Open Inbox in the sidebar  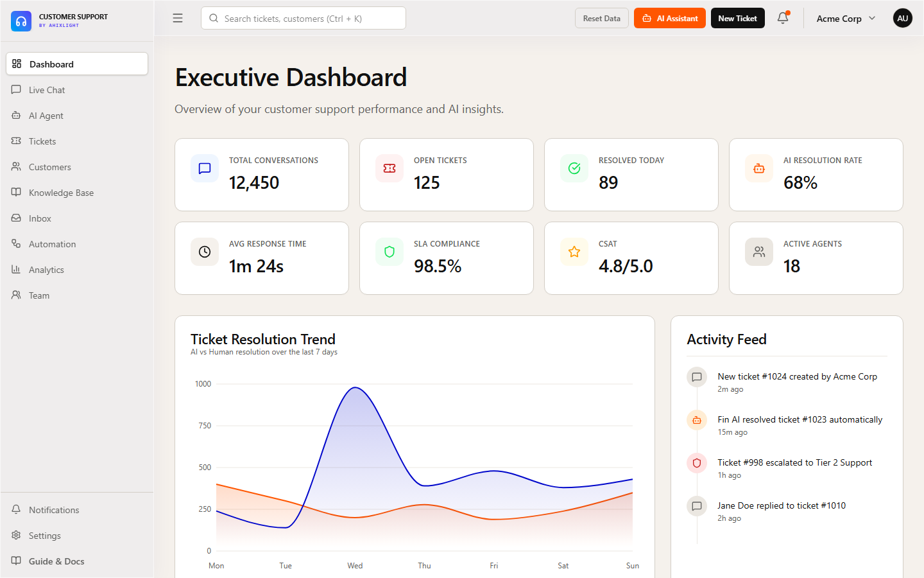(x=77, y=218)
